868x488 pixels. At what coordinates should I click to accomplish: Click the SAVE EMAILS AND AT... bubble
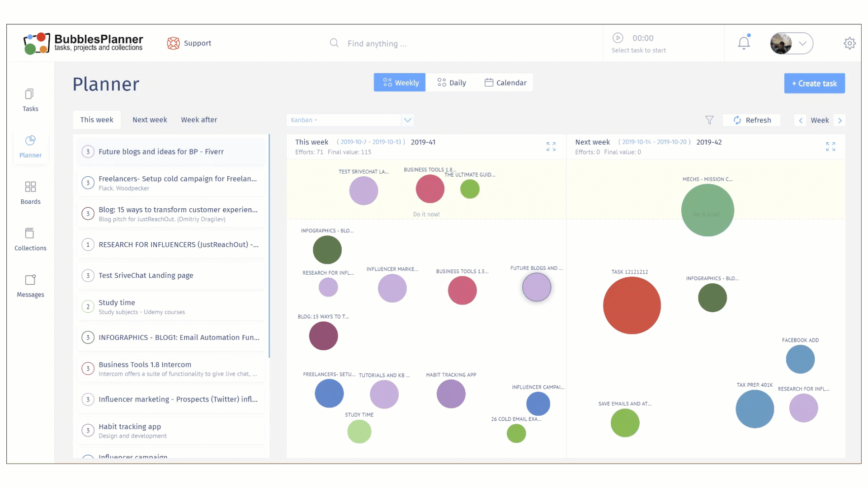[x=625, y=423]
